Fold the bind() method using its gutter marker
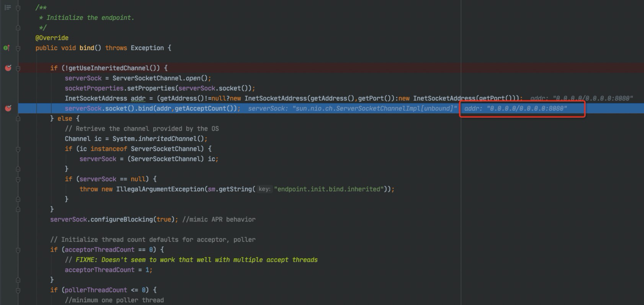This screenshot has width=644, height=305. tap(18, 48)
